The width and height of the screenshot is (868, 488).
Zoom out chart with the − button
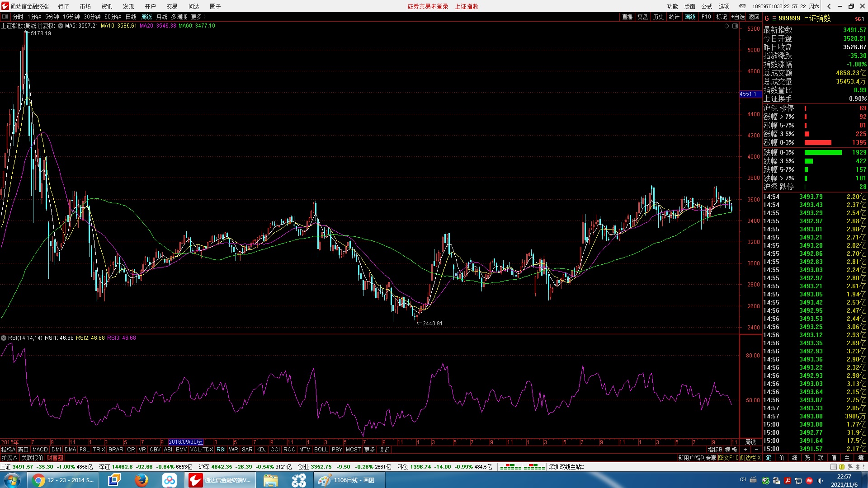pos(756,450)
